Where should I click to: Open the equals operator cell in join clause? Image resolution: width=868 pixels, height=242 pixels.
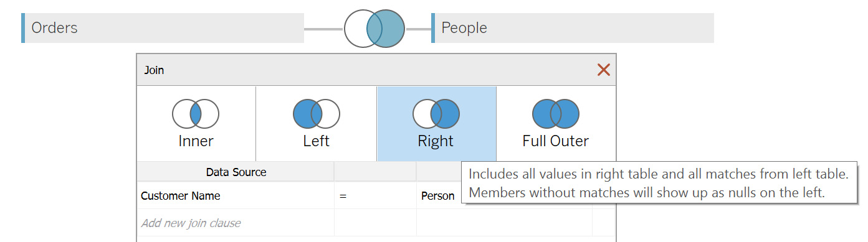pyautogui.click(x=375, y=195)
